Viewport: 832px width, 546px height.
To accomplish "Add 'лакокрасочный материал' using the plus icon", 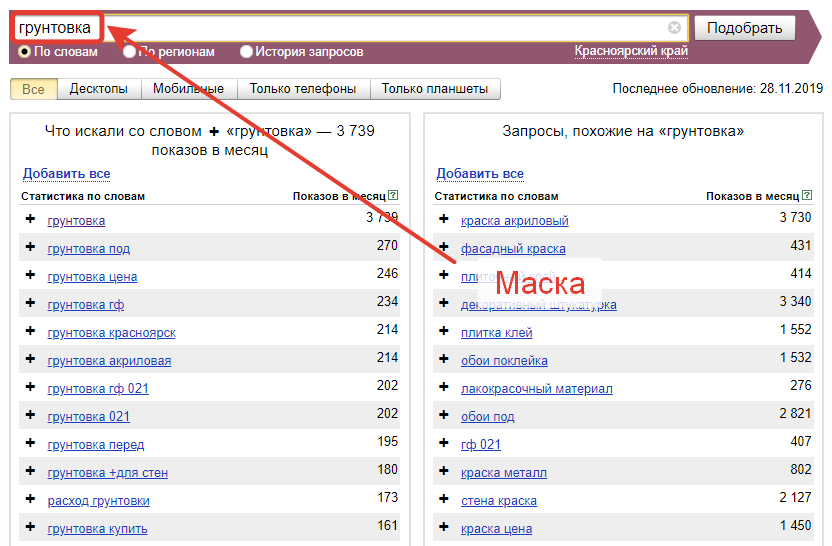I will coord(444,387).
